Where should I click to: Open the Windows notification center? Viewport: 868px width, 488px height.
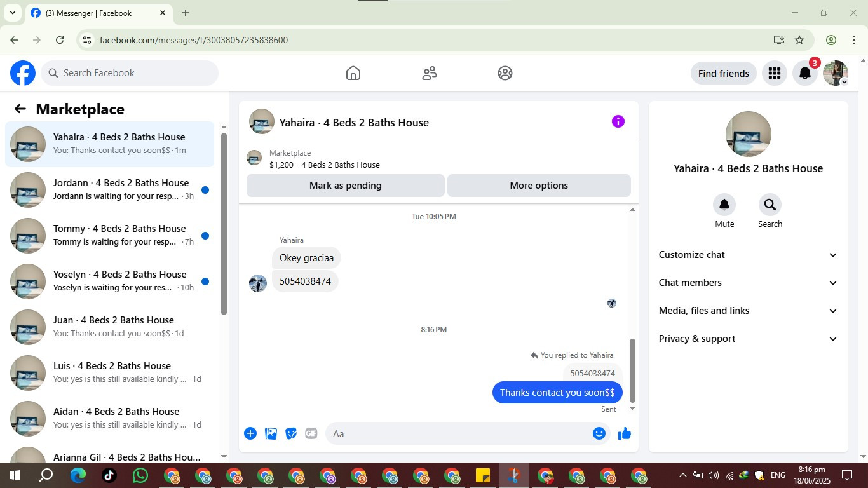(x=847, y=475)
